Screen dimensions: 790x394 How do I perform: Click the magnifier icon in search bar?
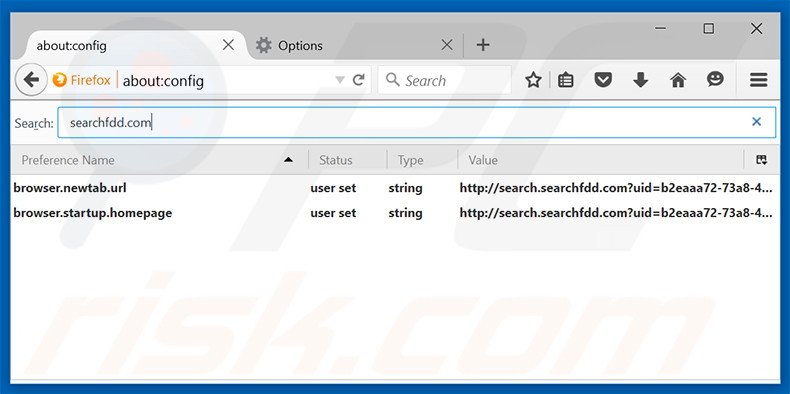[x=392, y=80]
